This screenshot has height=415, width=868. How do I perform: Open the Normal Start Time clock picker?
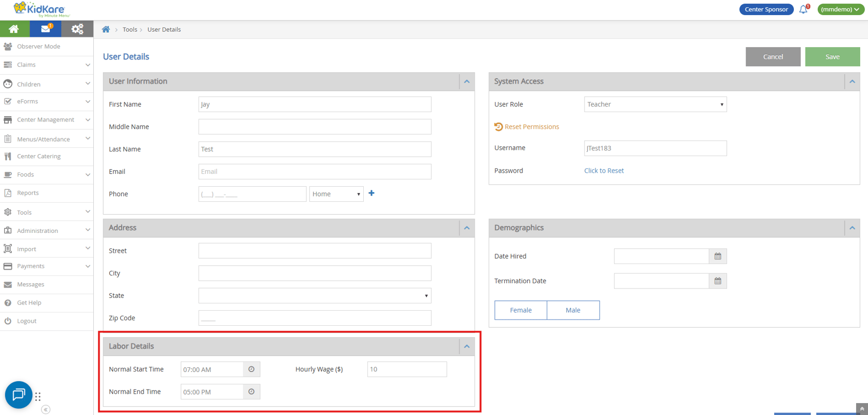point(251,369)
